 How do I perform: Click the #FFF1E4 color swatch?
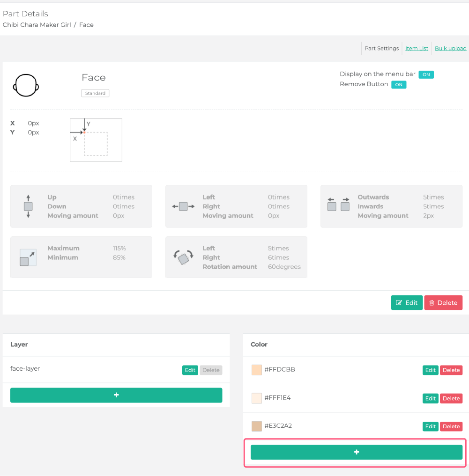(x=257, y=398)
